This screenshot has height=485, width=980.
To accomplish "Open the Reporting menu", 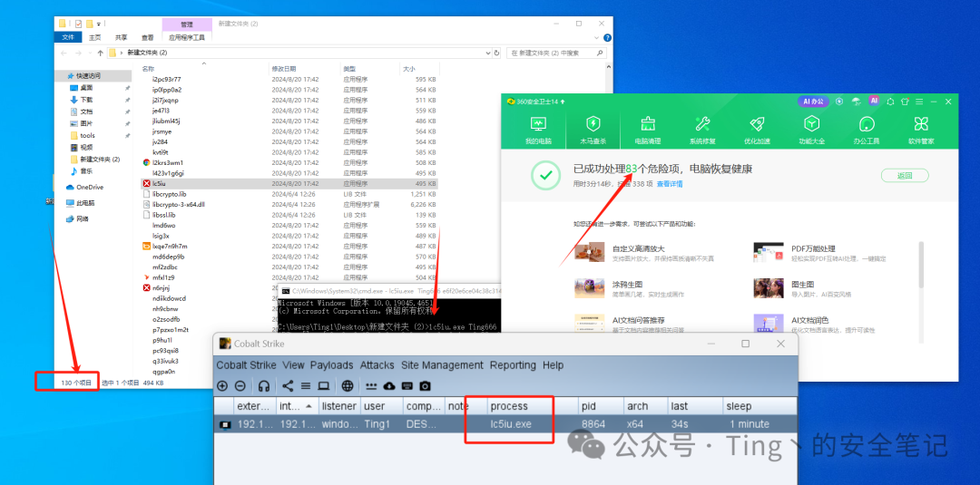I will (513, 365).
